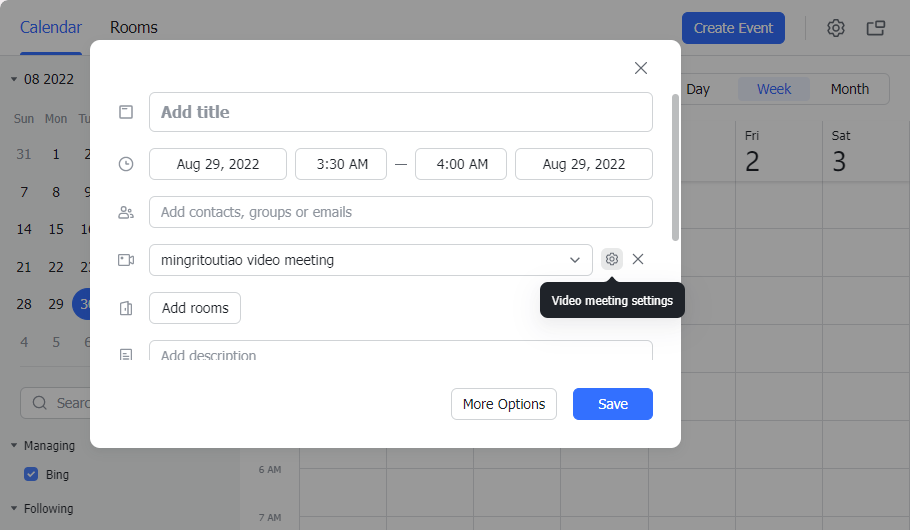The image size is (910, 530).
Task: Open calendar settings gear in top bar
Action: click(x=836, y=28)
